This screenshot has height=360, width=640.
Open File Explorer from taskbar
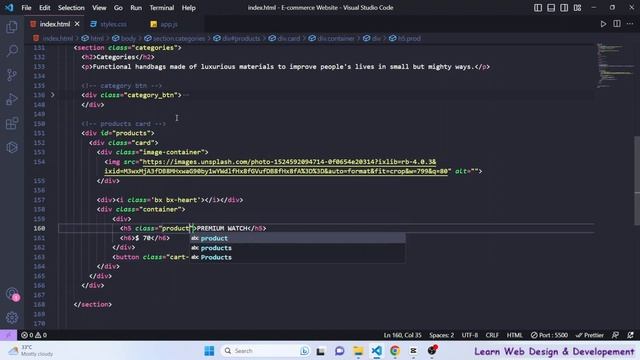tap(358, 351)
